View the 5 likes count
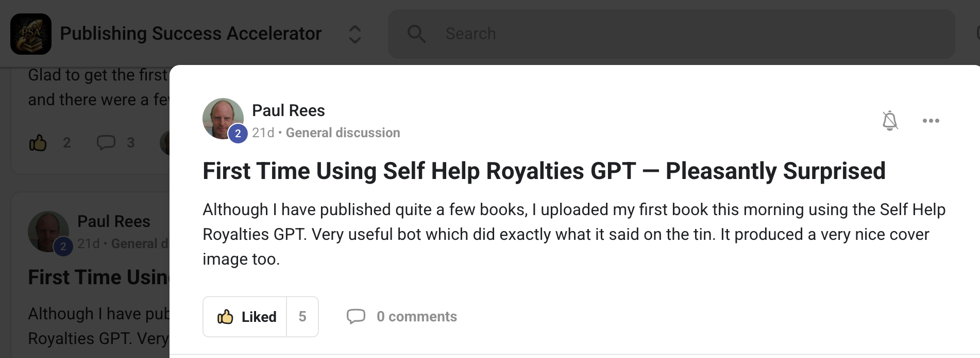Image resolution: width=980 pixels, height=358 pixels. click(x=302, y=317)
